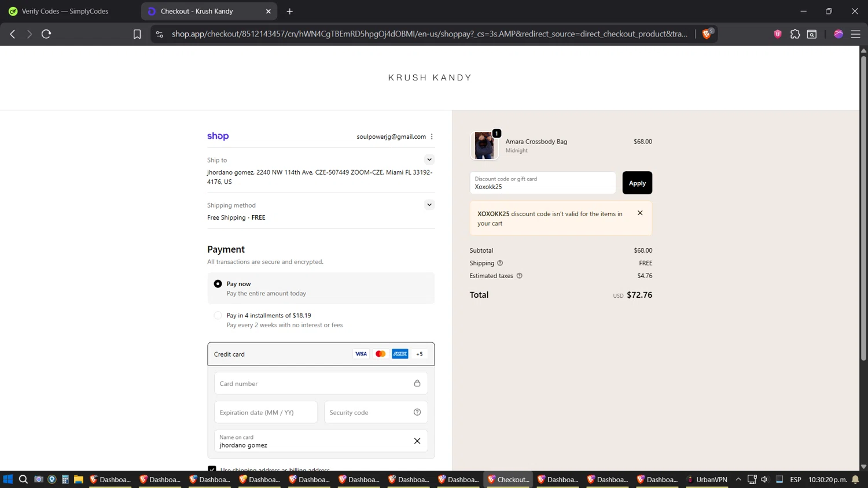The width and height of the screenshot is (868, 488).
Task: Clear the Name on card field
Action: point(417,441)
